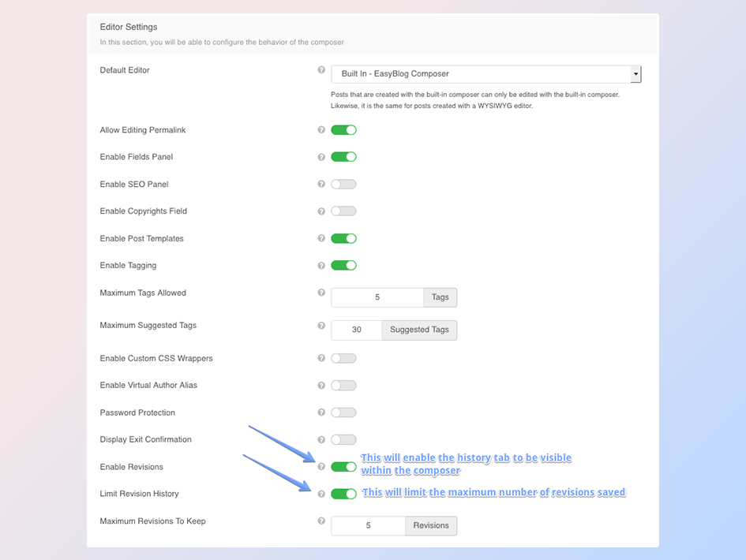Click help icon for Maximum Suggested Tags
The width and height of the screenshot is (746, 560).
321,325
